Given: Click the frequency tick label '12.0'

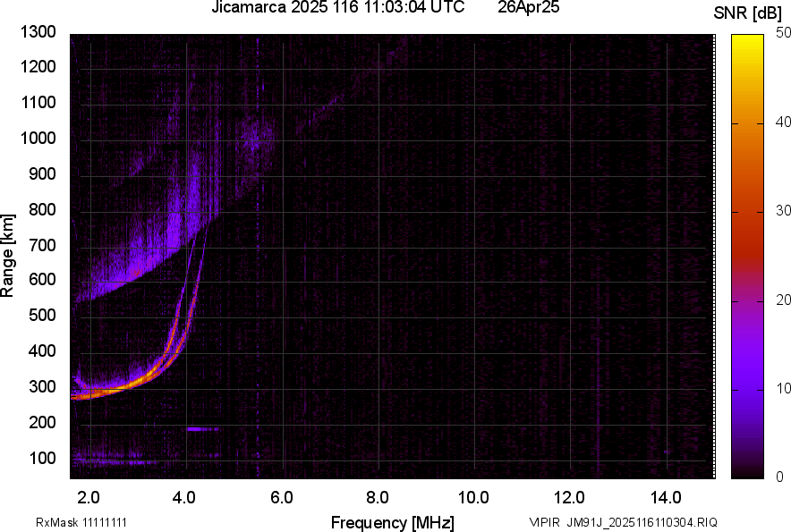Looking at the screenshot, I should pos(570,498).
